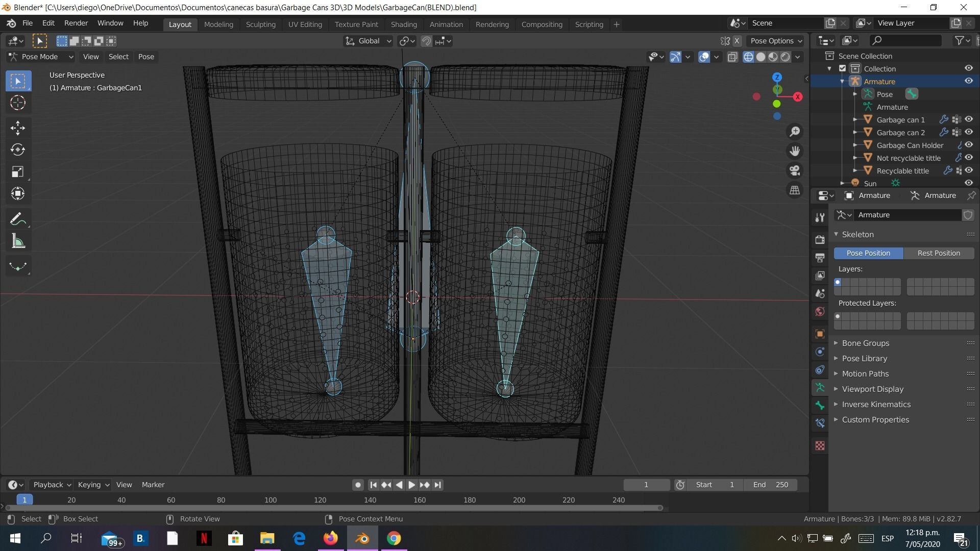Click the End frame field
Viewport: 980px width, 551px height.
(x=770, y=485)
